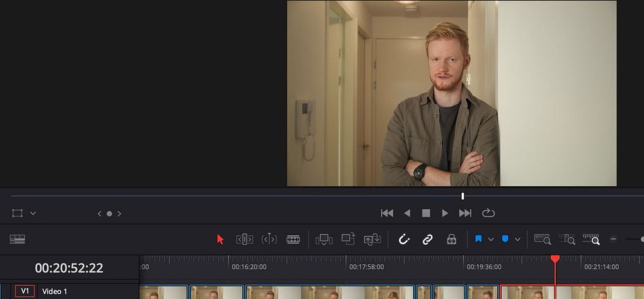Screen dimensions: 644x299
Task: Click the V1 track destination control
Action: coord(25,291)
